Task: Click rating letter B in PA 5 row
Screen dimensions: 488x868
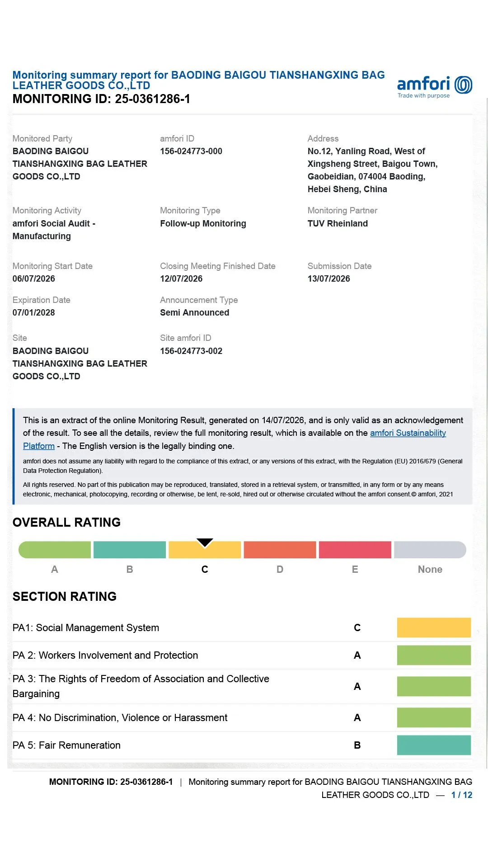Action: tap(357, 745)
